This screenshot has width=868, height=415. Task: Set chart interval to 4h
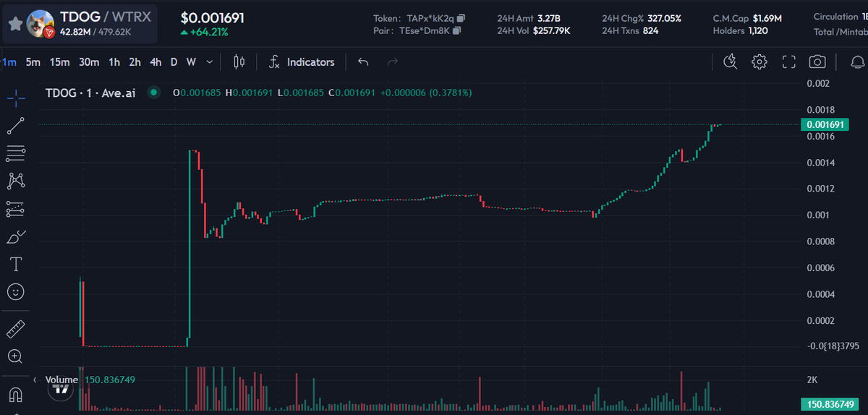pyautogui.click(x=156, y=62)
